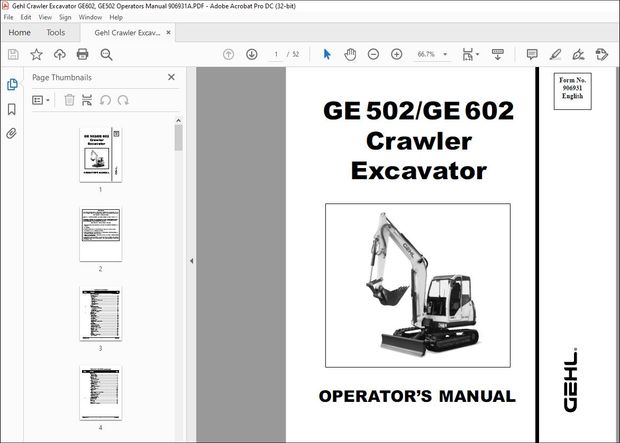Click the Form No. 906931 box
Viewport: 620px width, 443px height.
(x=572, y=91)
